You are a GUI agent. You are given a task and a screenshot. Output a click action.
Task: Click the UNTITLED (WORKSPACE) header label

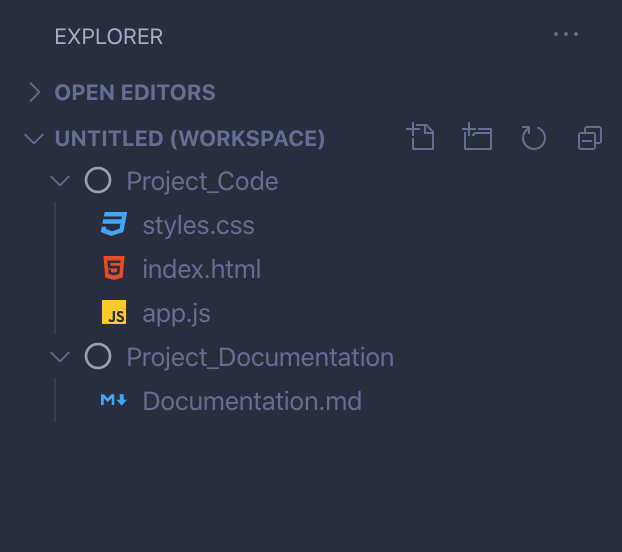click(x=190, y=139)
